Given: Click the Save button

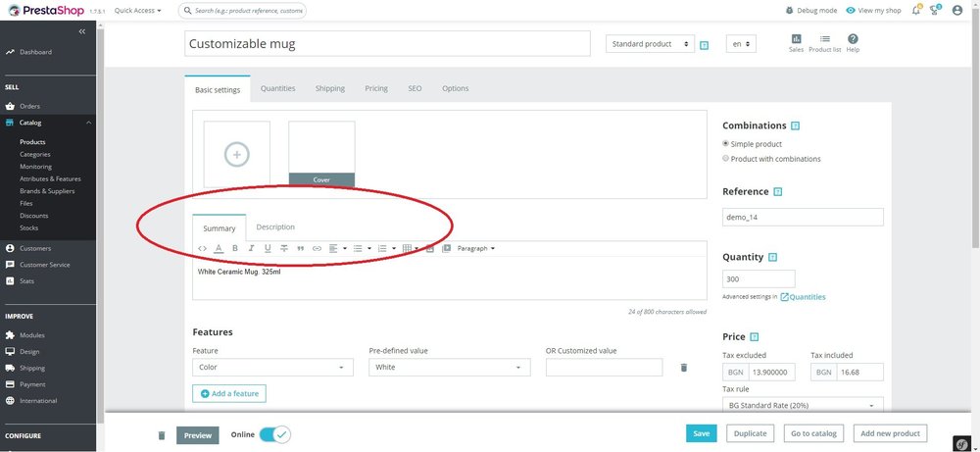Looking at the screenshot, I should pyautogui.click(x=702, y=433).
